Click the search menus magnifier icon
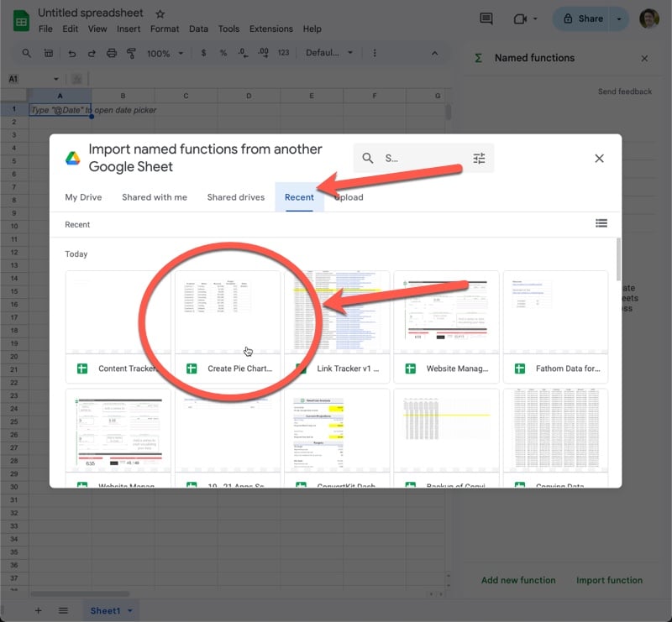Image resolution: width=672 pixels, height=622 pixels. pyautogui.click(x=27, y=53)
